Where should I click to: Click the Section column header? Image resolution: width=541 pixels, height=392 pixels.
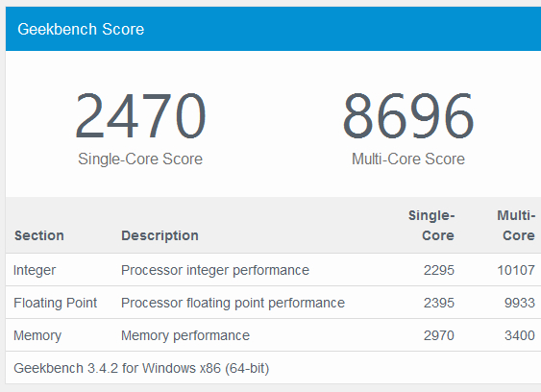pyautogui.click(x=39, y=235)
